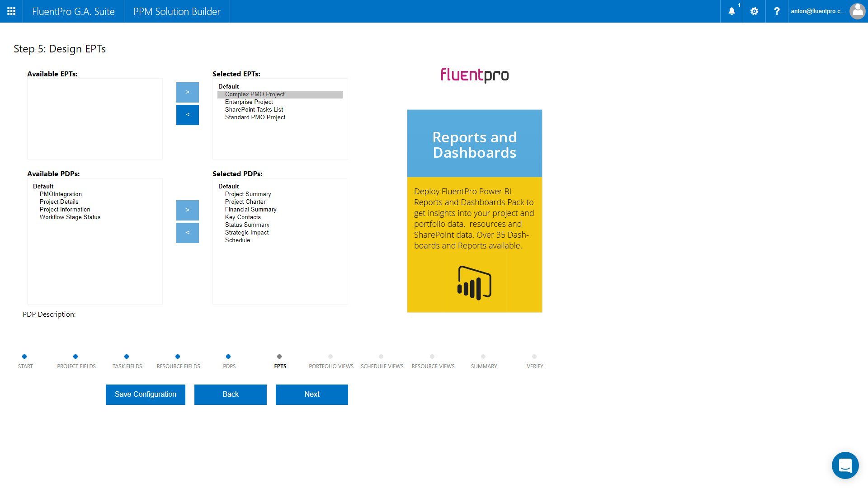Screen dimensions: 868x488
Task: Open PPM Solution Builder tab
Action: tap(177, 11)
